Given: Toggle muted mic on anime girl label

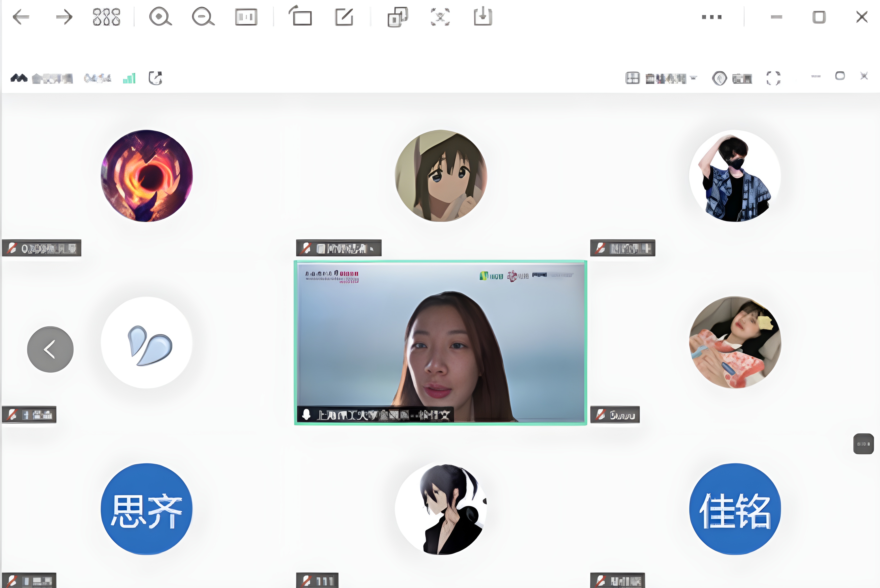Looking at the screenshot, I should point(306,248).
